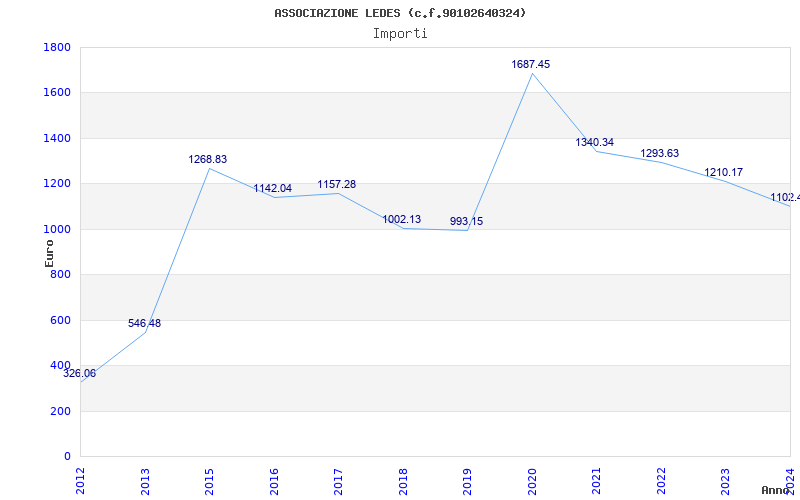Click the 1000 y-axis tick label
Screen dimensions: 800x500
coord(57,229)
